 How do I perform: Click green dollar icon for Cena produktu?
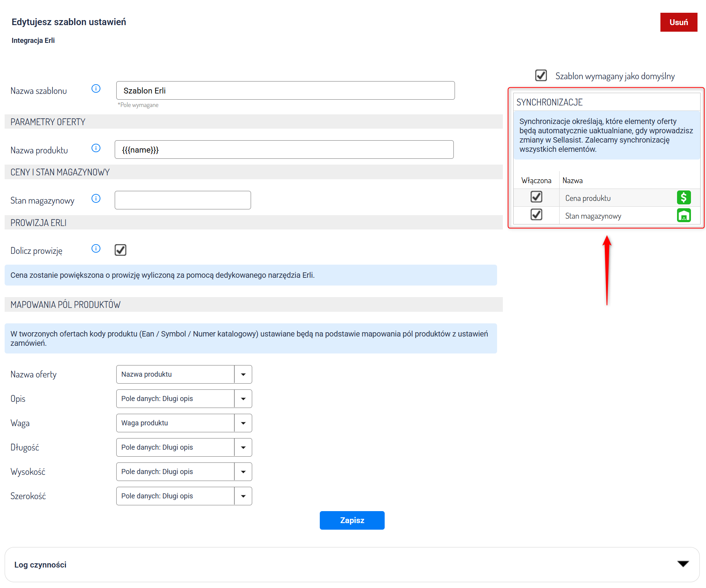684,198
